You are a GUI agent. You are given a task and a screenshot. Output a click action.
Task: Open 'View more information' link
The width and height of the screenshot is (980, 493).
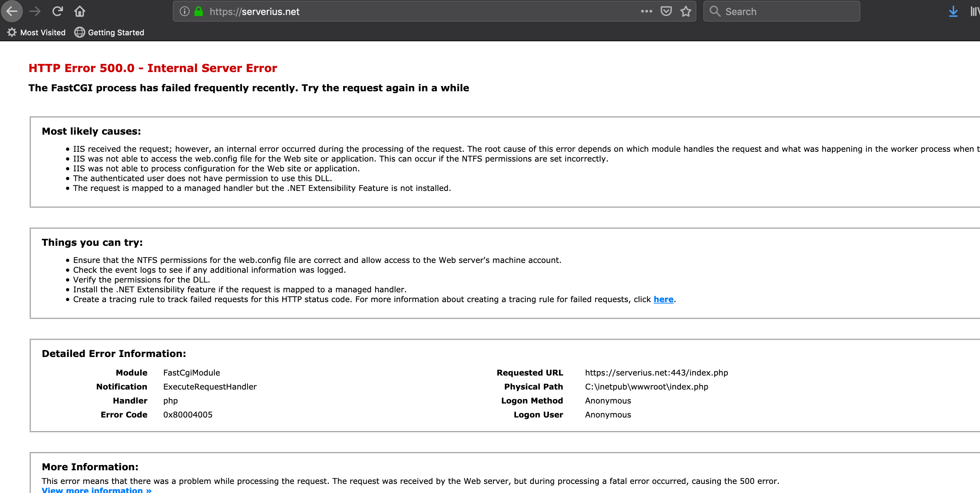tap(97, 490)
